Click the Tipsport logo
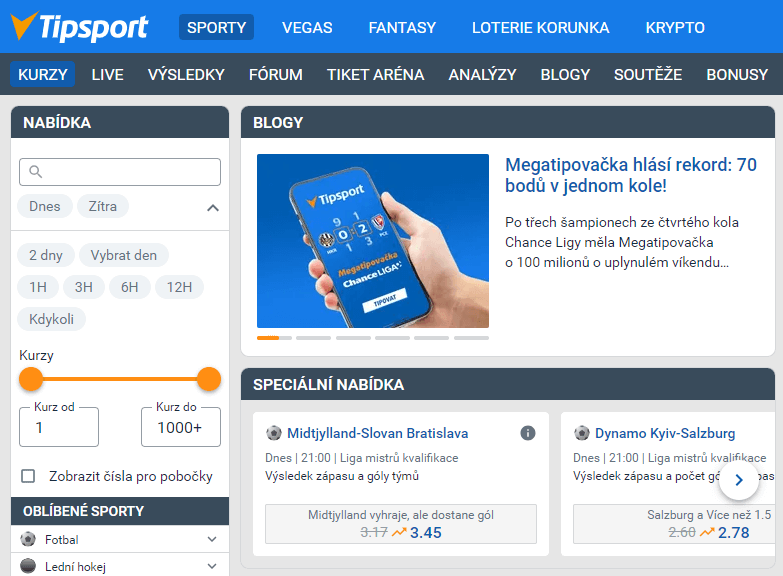Image resolution: width=783 pixels, height=576 pixels. point(80,27)
